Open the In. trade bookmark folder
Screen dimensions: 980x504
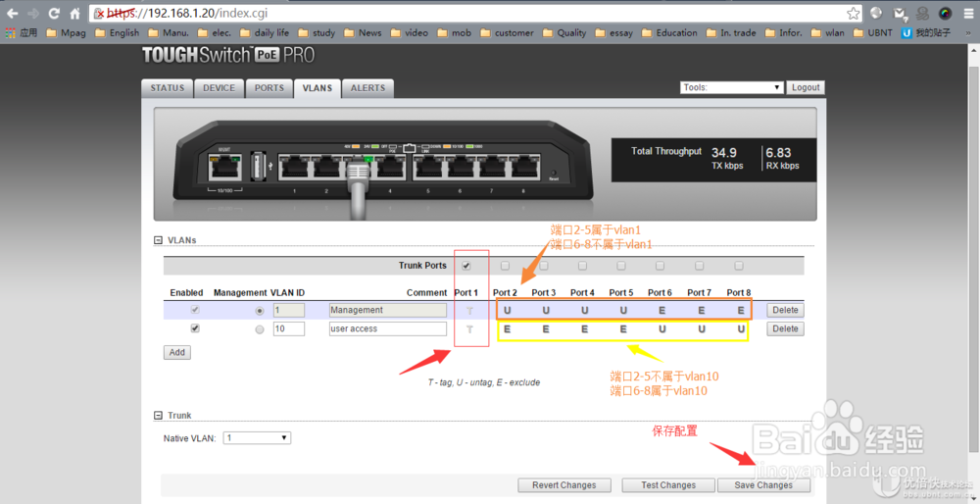[731, 32]
